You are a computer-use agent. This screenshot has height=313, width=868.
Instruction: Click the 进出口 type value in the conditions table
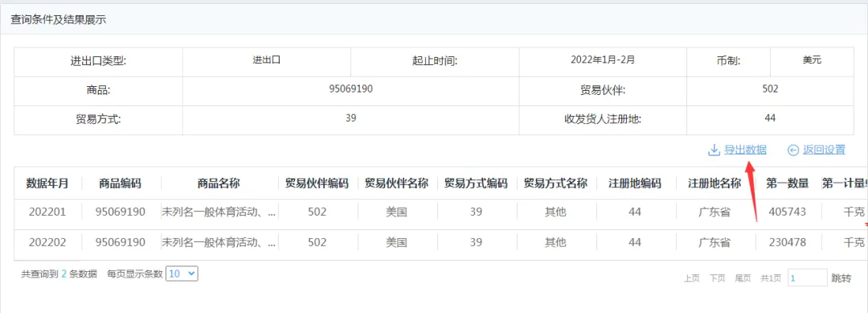click(x=267, y=60)
